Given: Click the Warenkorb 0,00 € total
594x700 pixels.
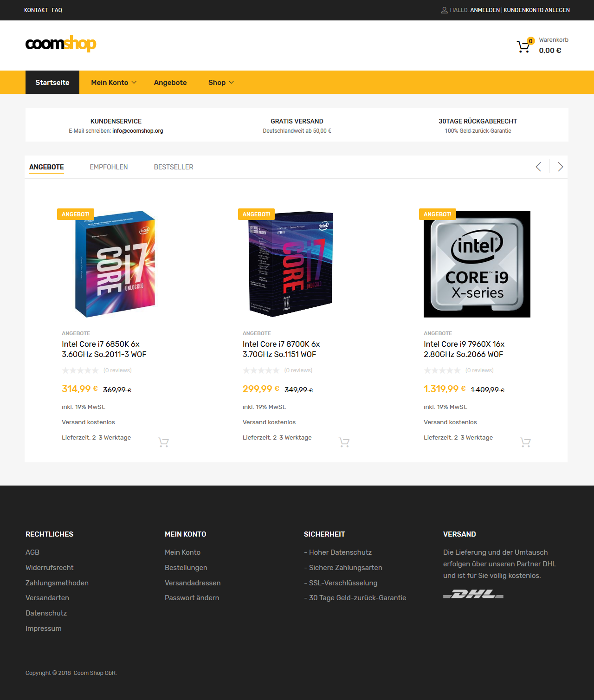Looking at the screenshot, I should [x=550, y=51].
